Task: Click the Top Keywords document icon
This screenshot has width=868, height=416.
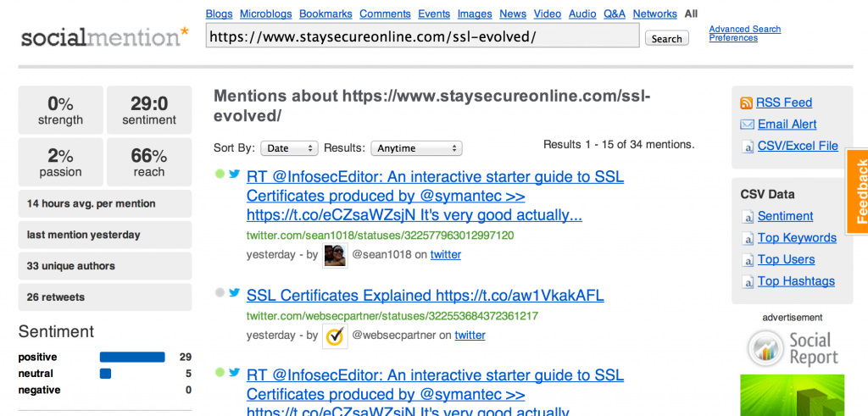Action: (x=748, y=238)
